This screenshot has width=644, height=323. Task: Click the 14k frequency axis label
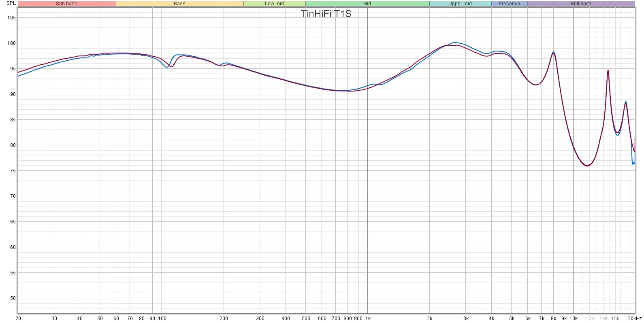coord(603,319)
